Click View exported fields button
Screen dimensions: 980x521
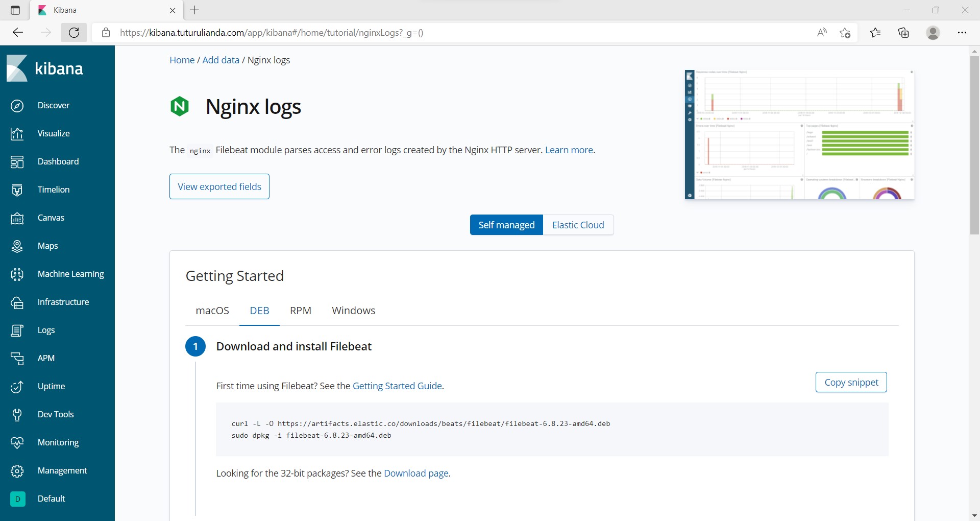click(x=219, y=186)
